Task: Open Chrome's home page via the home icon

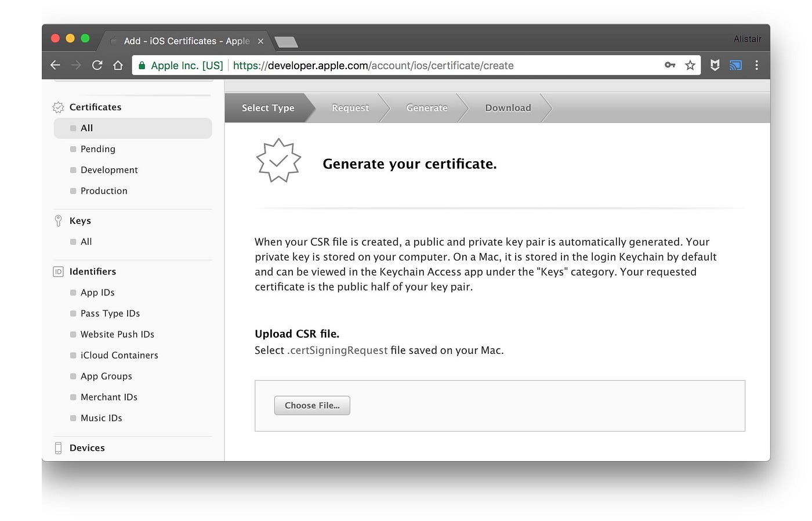Action: click(118, 65)
